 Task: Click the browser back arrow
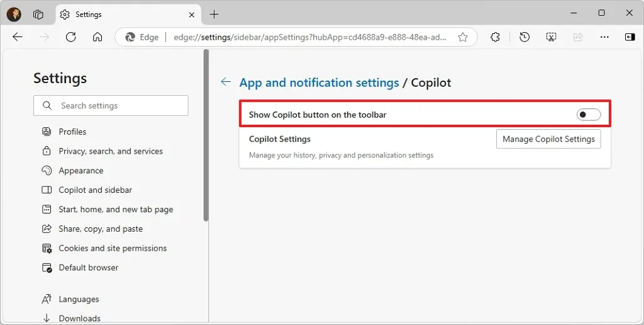pos(17,37)
